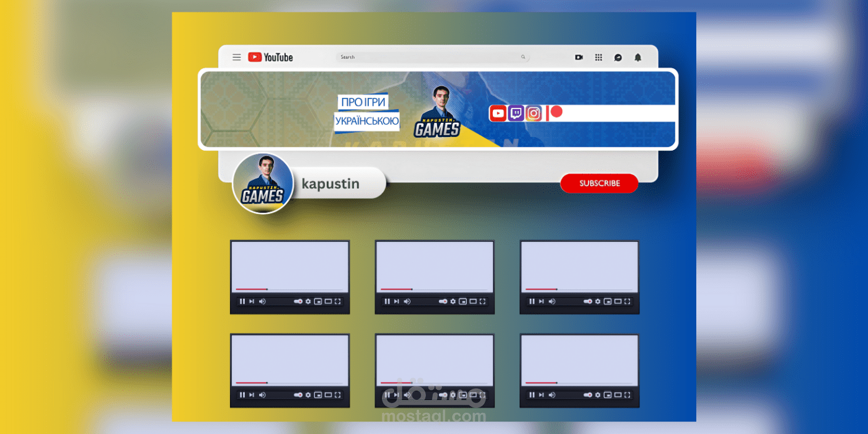Toggle autoplay in top-middle video
This screenshot has height=434, width=868.
pos(443,301)
